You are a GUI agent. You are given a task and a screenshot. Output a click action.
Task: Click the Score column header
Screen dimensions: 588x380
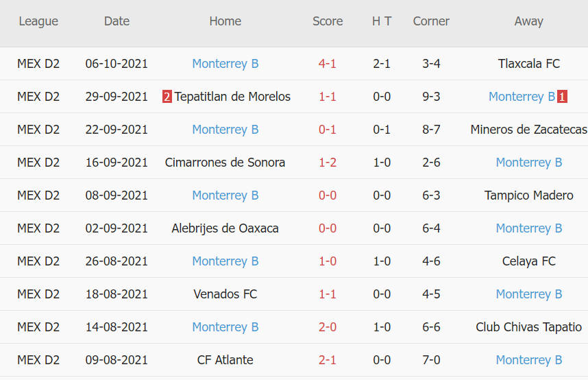tap(327, 21)
